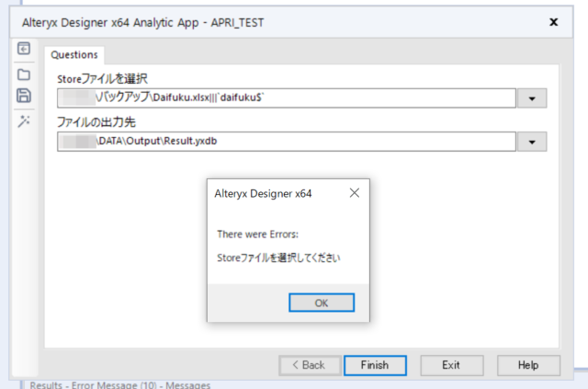The width and height of the screenshot is (588, 389).
Task: Click the 'Storeファイルを選択してください' error text
Action: [278, 258]
